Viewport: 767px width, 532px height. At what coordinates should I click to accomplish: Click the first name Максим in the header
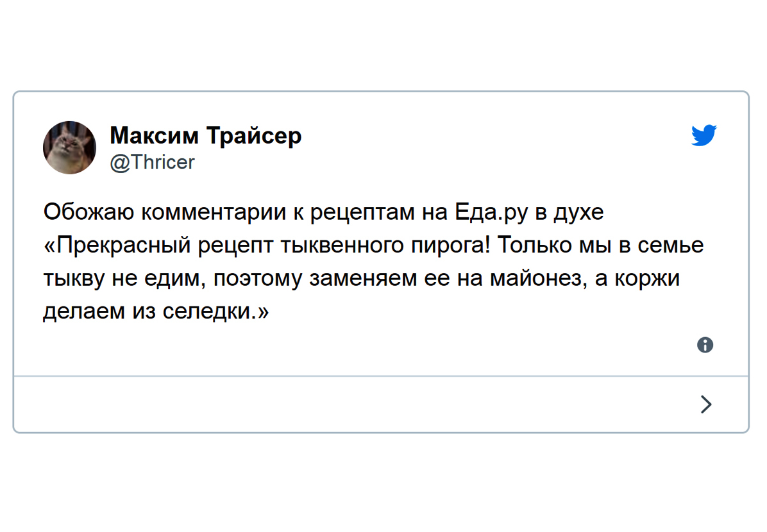pyautogui.click(x=154, y=135)
